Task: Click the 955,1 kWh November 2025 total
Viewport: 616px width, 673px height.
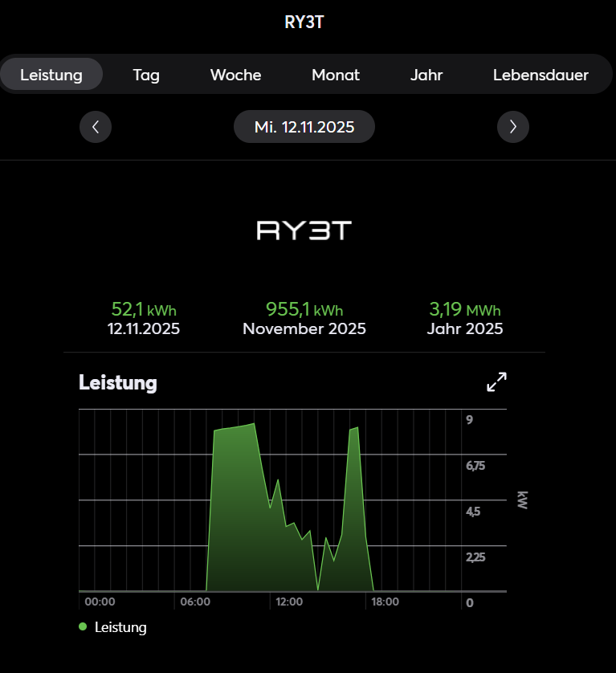Action: coord(304,310)
